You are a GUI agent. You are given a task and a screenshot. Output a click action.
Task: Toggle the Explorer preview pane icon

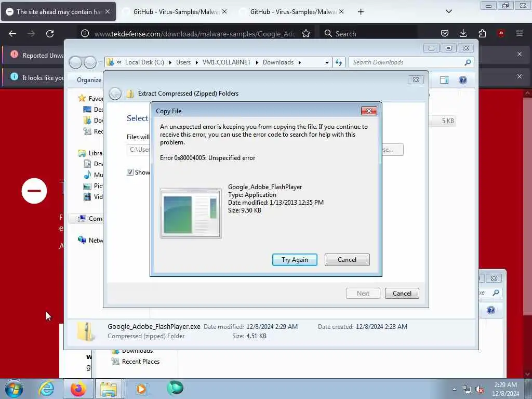coord(444,80)
